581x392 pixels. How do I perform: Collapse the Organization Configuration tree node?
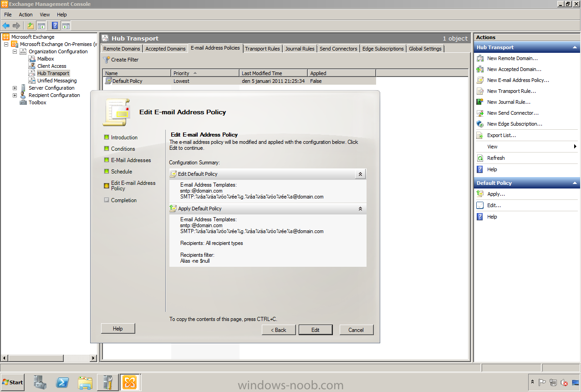15,51
